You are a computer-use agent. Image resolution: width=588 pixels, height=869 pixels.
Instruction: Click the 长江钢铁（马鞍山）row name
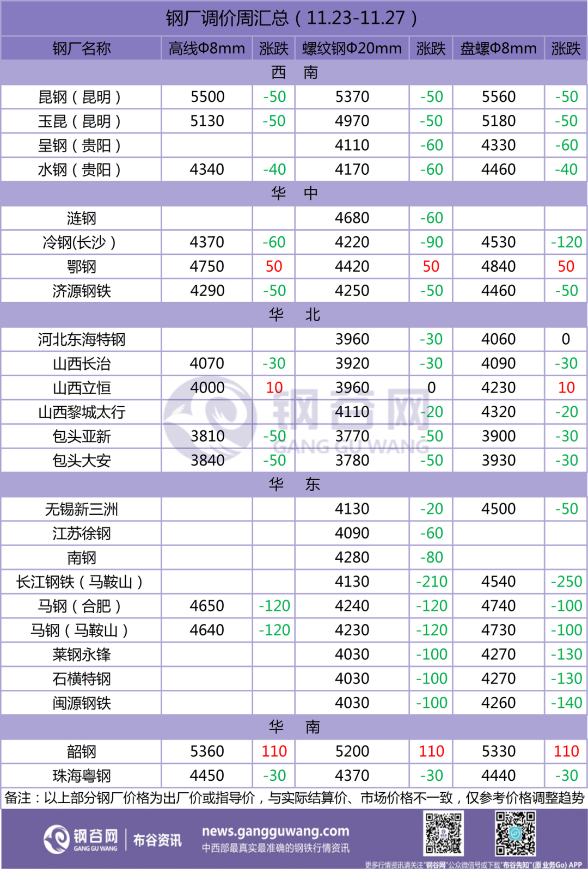point(82,582)
